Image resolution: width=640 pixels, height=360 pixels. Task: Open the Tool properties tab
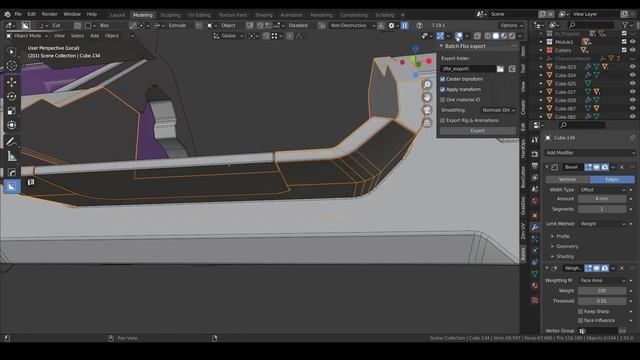tap(535, 140)
